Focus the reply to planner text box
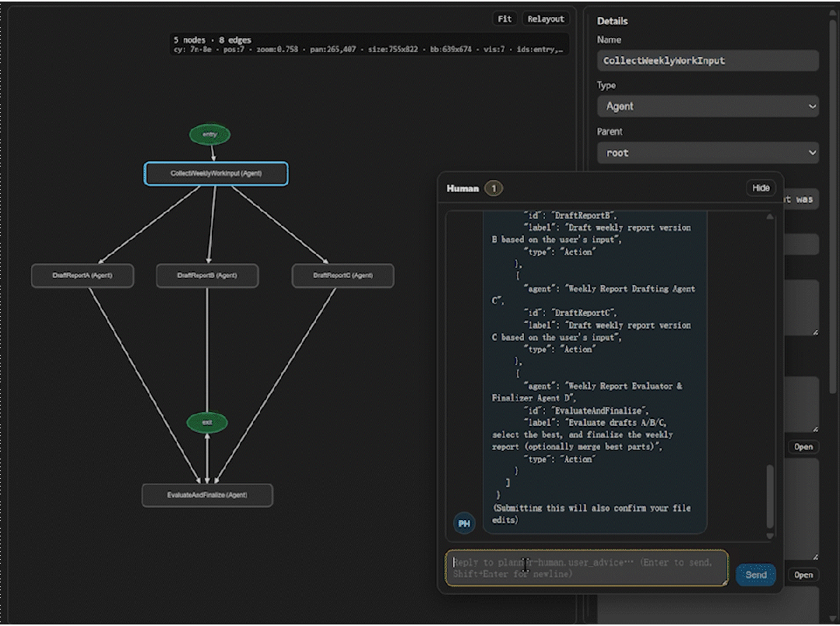This screenshot has height=626, width=840. pos(586,568)
